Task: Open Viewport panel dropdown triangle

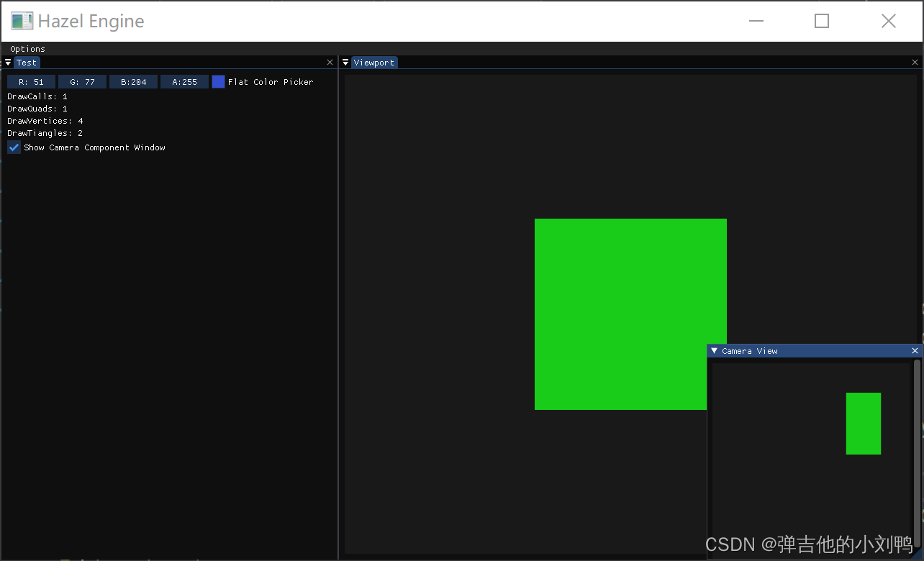Action: pyautogui.click(x=345, y=63)
